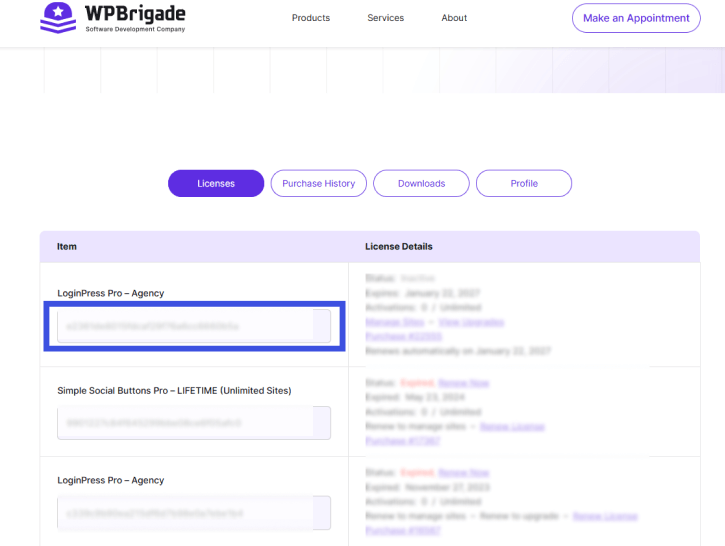Switch to the Purchase History tab
Image resolution: width=725 pixels, height=546 pixels.
[318, 184]
